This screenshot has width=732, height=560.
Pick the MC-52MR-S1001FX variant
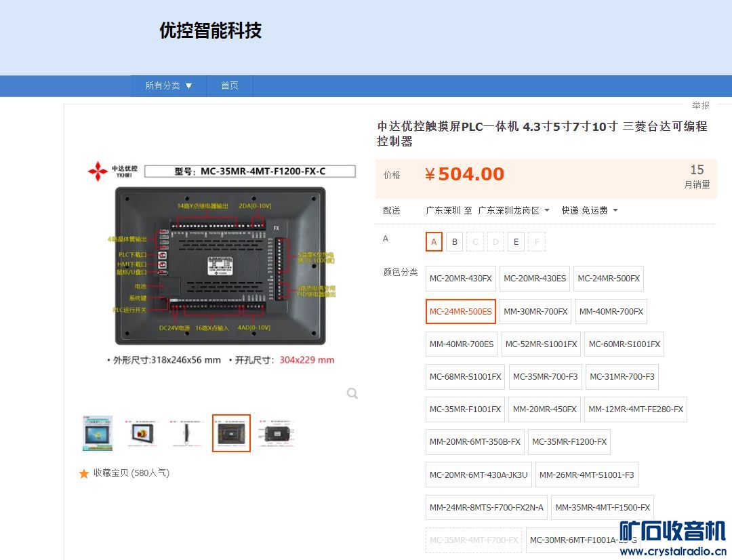tap(541, 344)
